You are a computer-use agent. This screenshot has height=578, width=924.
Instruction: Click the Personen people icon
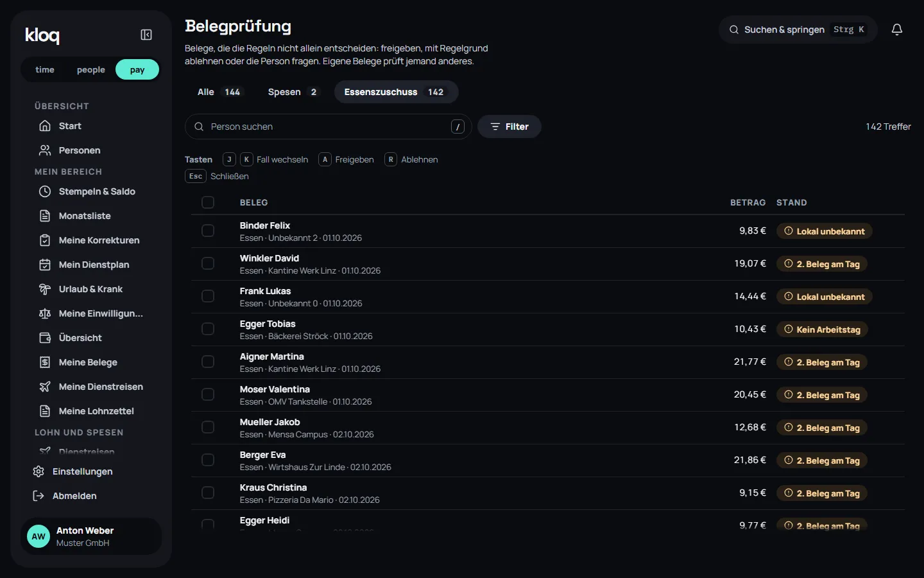click(x=45, y=150)
